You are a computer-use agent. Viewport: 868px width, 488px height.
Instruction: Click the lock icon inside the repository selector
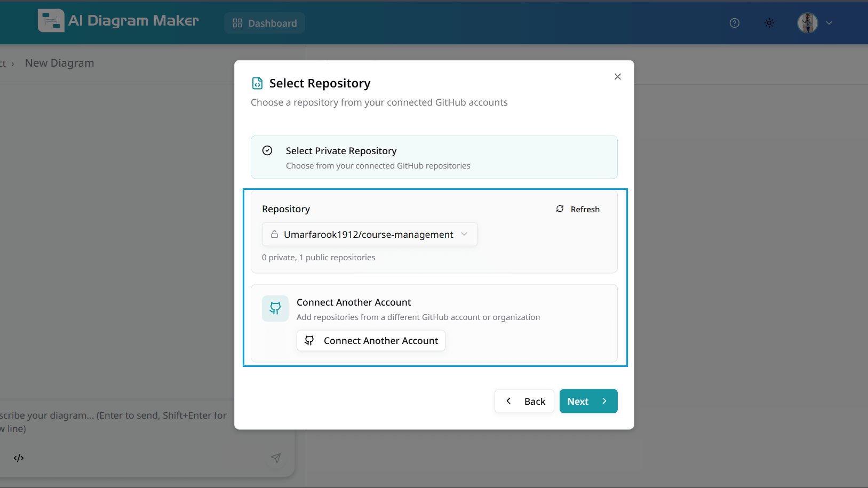[x=275, y=234]
